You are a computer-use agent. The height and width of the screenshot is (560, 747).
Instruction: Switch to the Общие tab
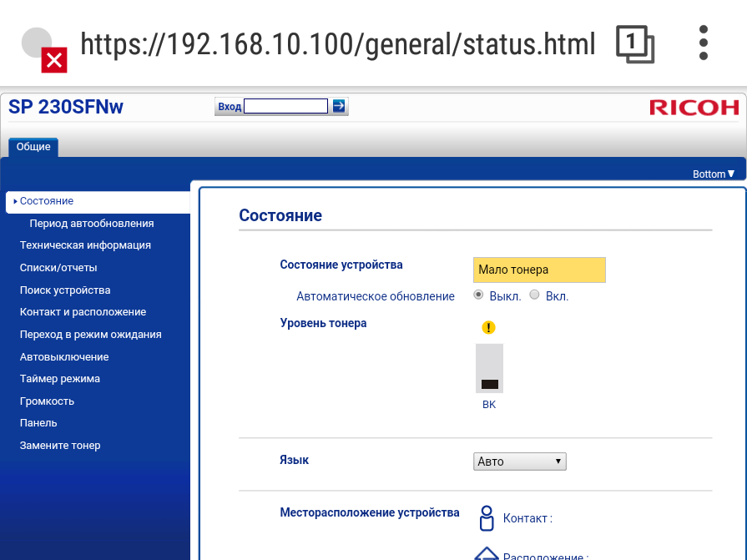(x=33, y=147)
